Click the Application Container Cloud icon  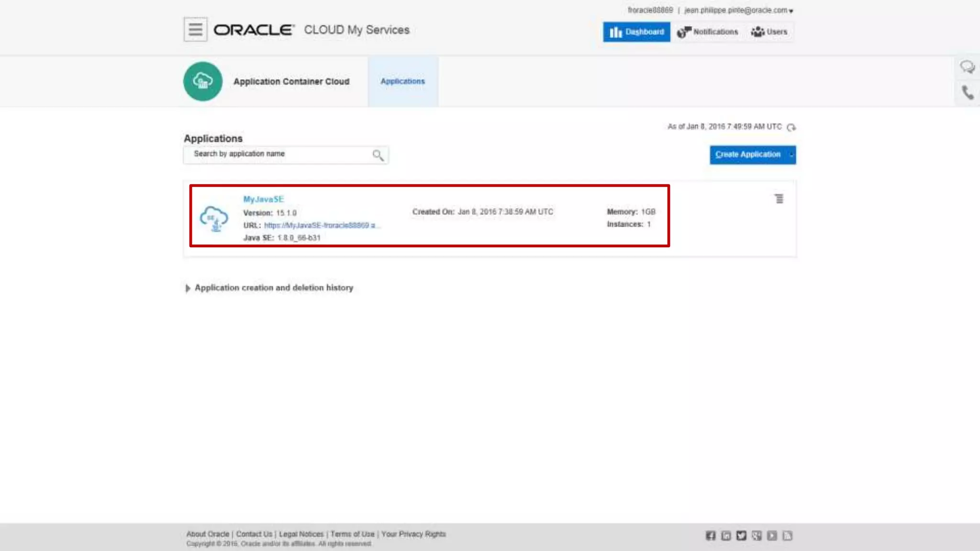(203, 81)
